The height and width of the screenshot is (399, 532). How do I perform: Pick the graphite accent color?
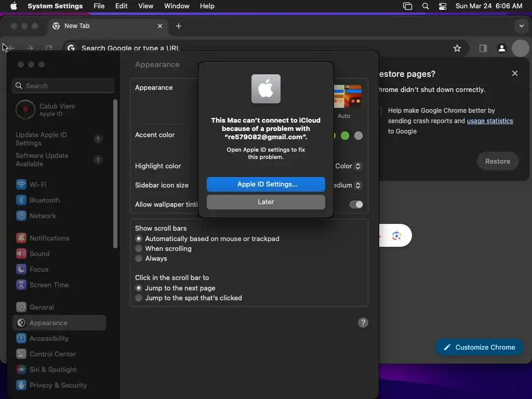(358, 136)
